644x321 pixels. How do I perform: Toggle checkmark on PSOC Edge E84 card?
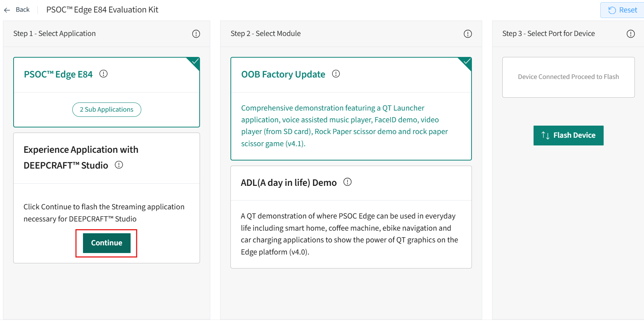[195, 62]
